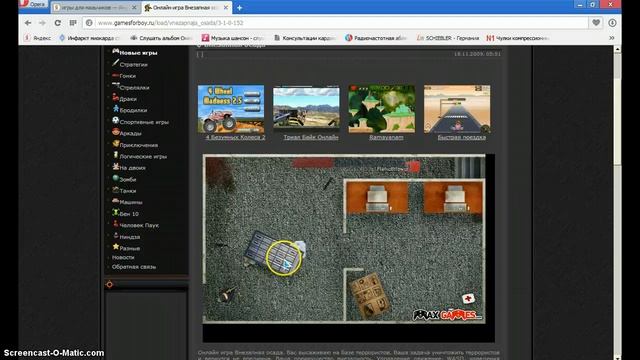This screenshot has height=360, width=640.
Task: Click the Max Games logo in game
Action: [447, 315]
